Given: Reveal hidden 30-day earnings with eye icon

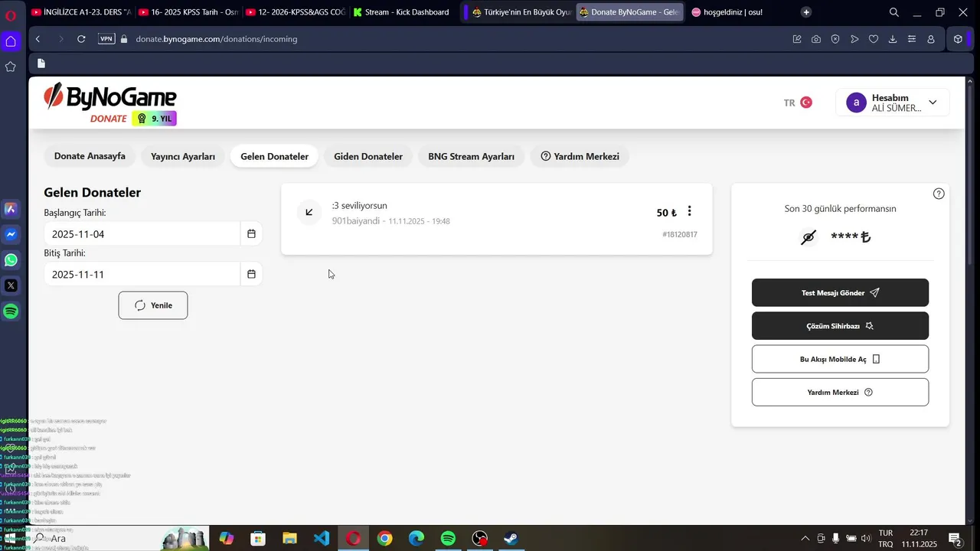Looking at the screenshot, I should click(808, 237).
